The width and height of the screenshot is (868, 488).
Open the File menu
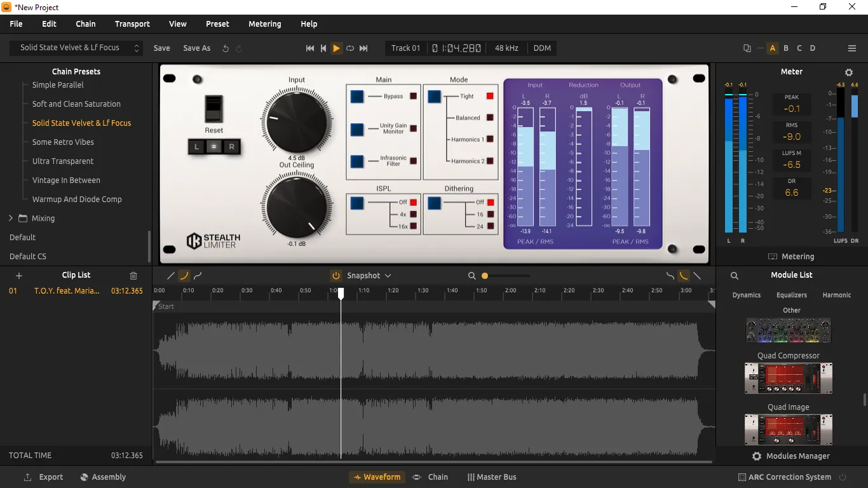(16, 24)
